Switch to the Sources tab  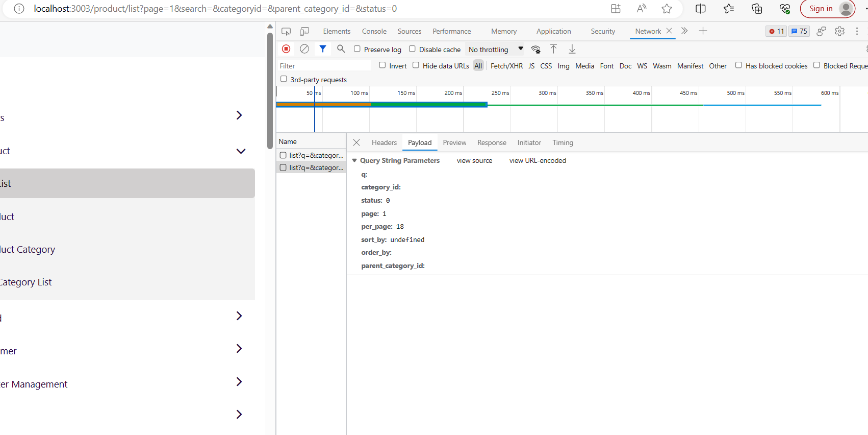[x=410, y=31]
